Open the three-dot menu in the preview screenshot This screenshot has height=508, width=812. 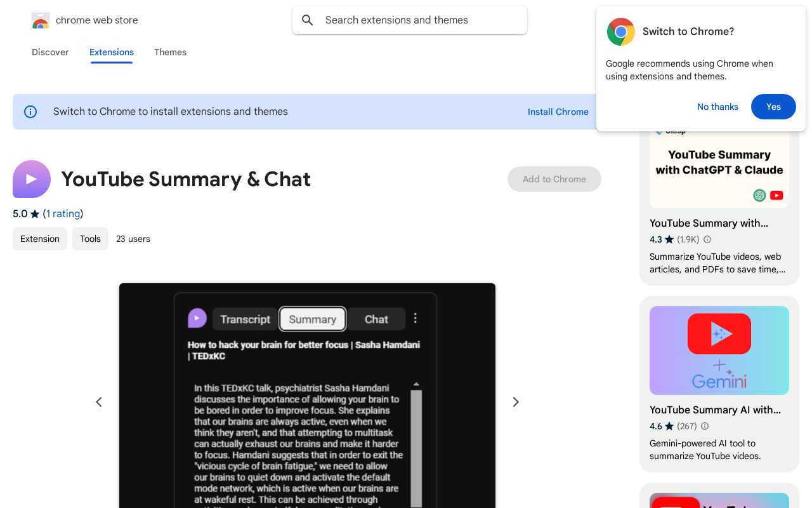[x=416, y=317]
